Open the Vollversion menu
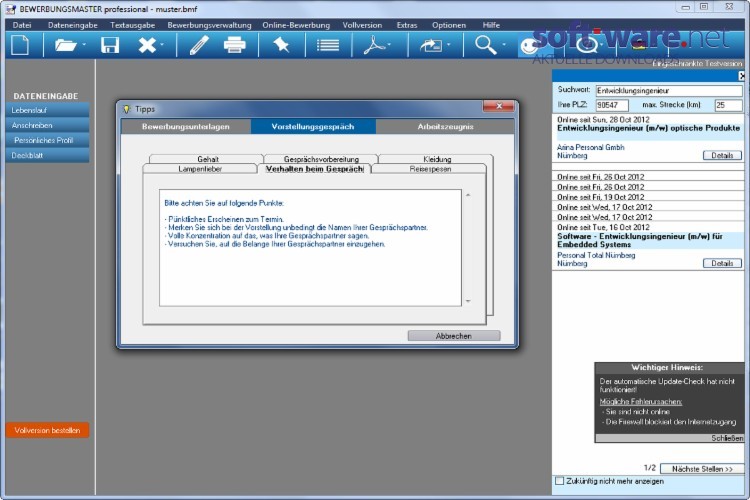Viewport: 750px width, 500px height. pyautogui.click(x=362, y=25)
